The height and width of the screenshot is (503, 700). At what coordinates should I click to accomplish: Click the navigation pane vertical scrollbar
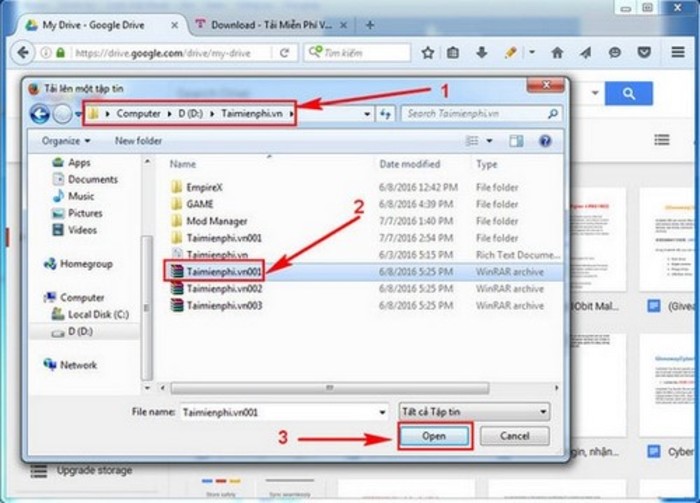tap(147, 308)
